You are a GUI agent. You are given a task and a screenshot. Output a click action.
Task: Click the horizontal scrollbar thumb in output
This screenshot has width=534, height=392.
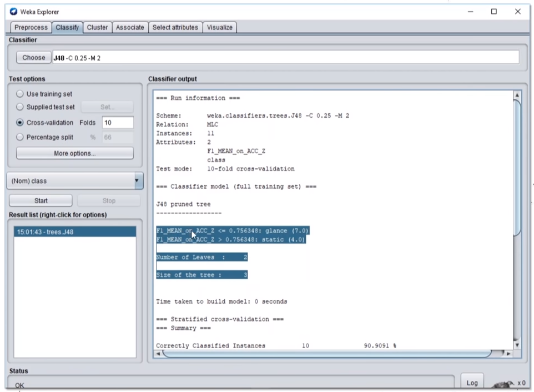coord(327,354)
